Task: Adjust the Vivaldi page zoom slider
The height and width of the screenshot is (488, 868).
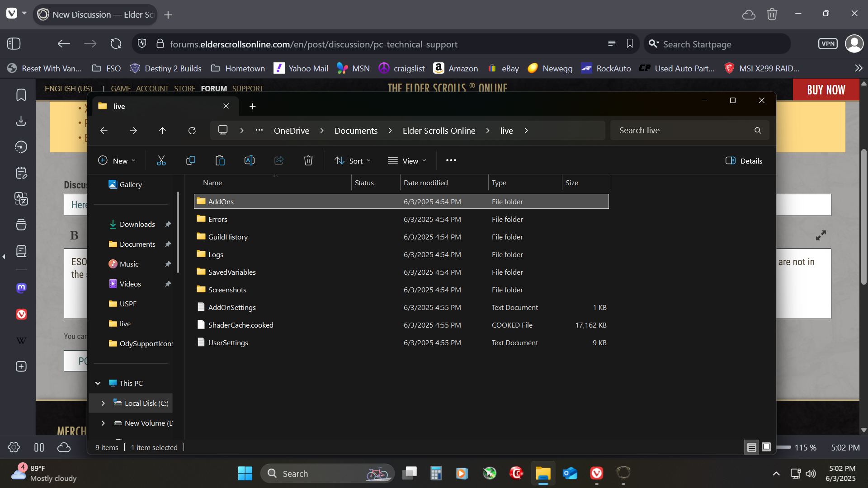Action: 784,447
